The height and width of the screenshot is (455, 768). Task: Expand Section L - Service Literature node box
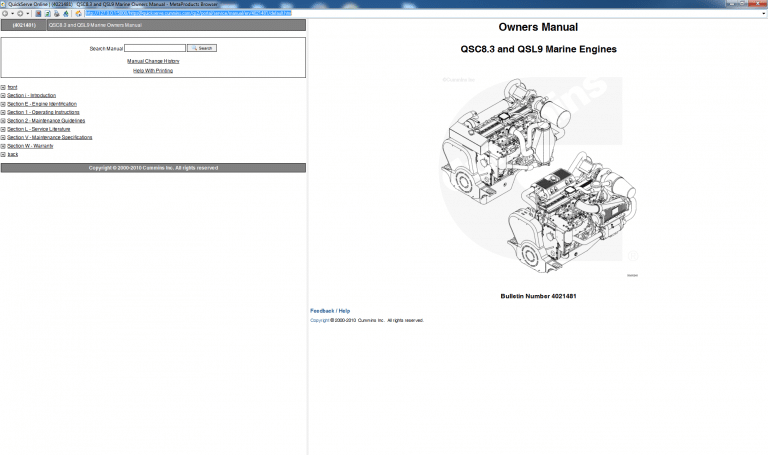point(3,129)
